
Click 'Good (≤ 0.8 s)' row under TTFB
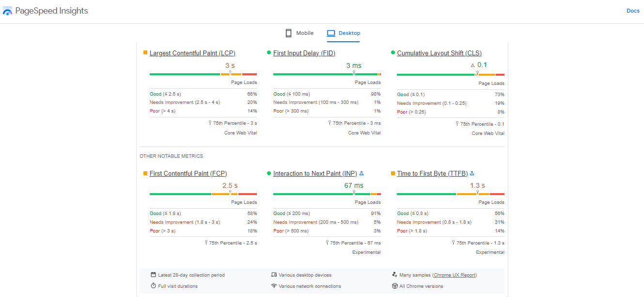(x=451, y=214)
